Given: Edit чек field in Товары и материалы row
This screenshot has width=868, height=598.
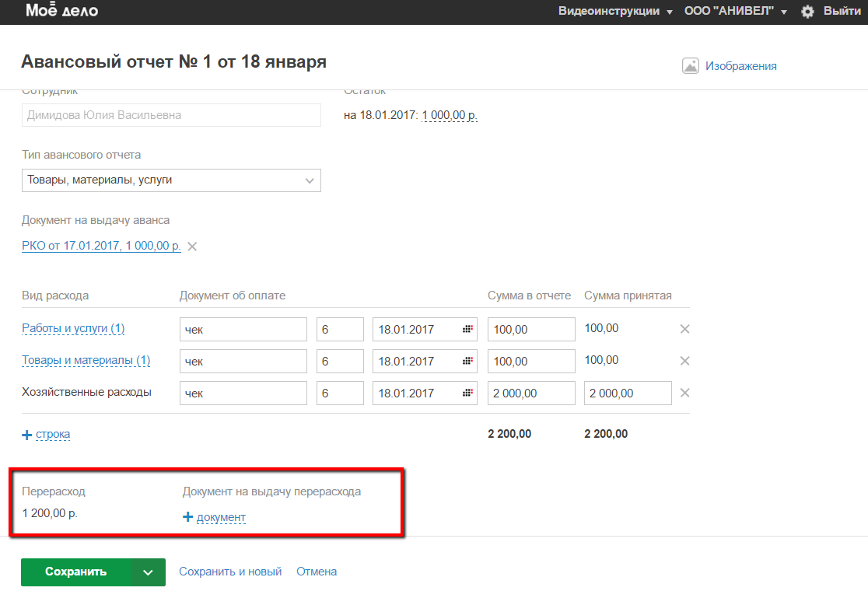Looking at the screenshot, I should (x=243, y=362).
